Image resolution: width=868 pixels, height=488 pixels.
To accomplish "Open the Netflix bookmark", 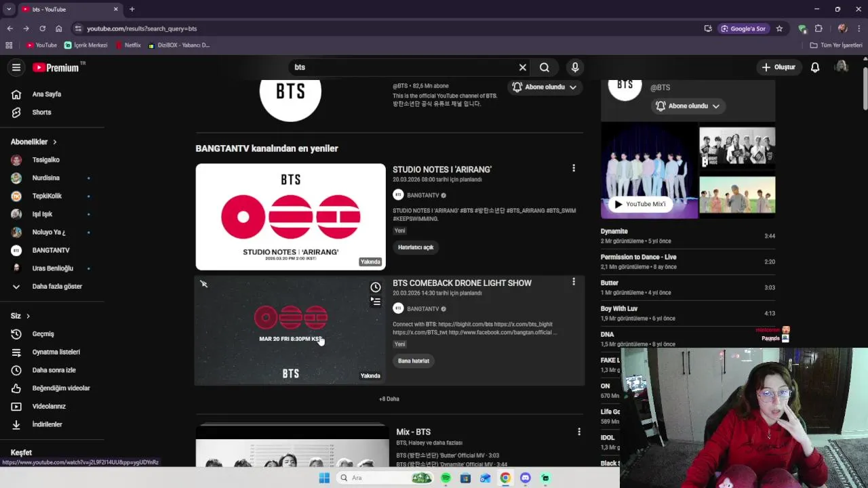I will 128,45.
